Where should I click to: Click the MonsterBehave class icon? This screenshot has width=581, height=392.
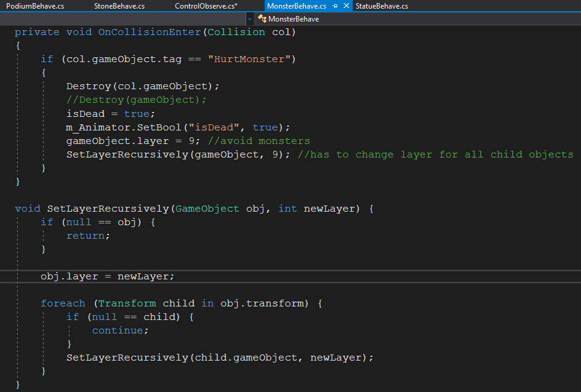pos(262,18)
